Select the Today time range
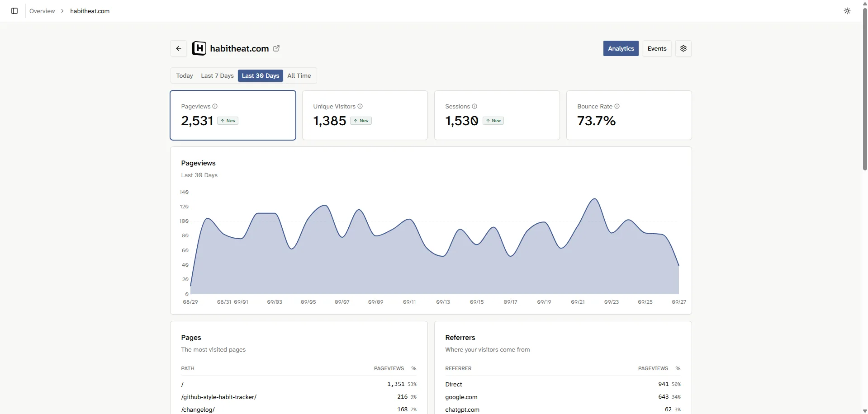The height and width of the screenshot is (414, 868). [185, 75]
